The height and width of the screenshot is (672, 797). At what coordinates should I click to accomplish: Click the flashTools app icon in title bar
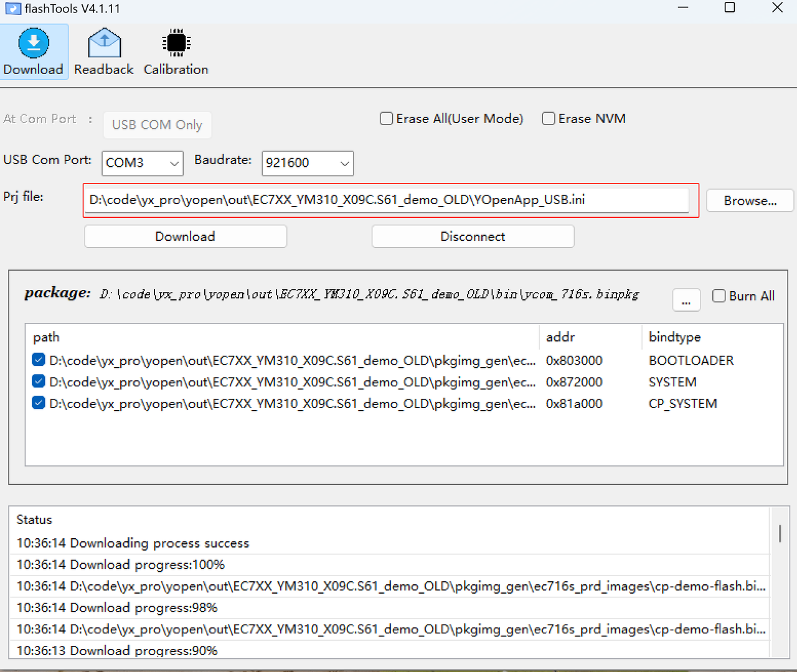click(12, 9)
